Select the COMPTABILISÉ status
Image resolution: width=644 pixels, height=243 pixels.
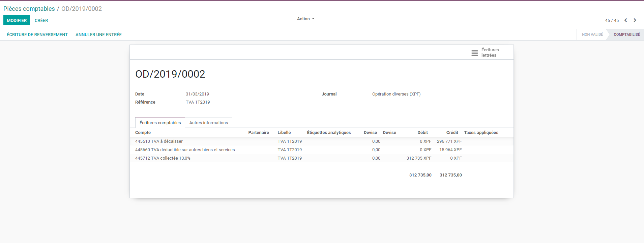point(626,35)
